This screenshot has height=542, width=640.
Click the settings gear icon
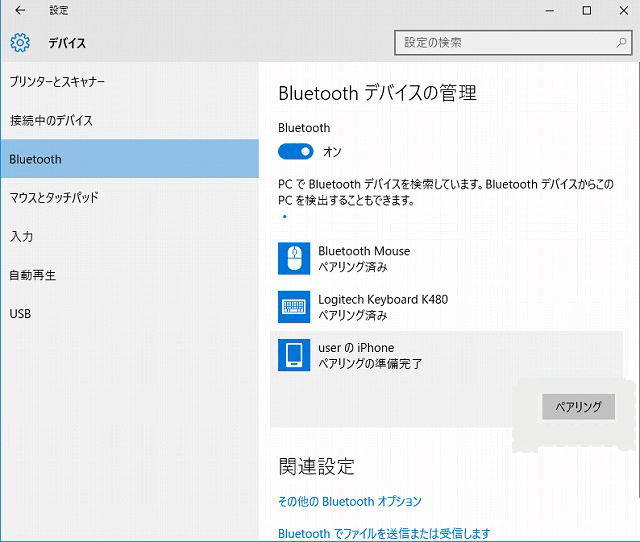(20, 43)
